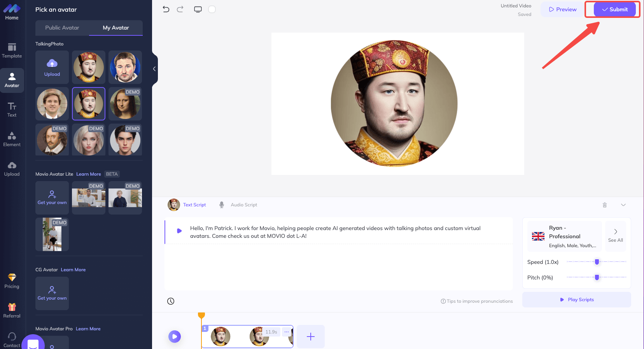Collapse script section with chevron arrow
644x349 pixels.
[623, 205]
